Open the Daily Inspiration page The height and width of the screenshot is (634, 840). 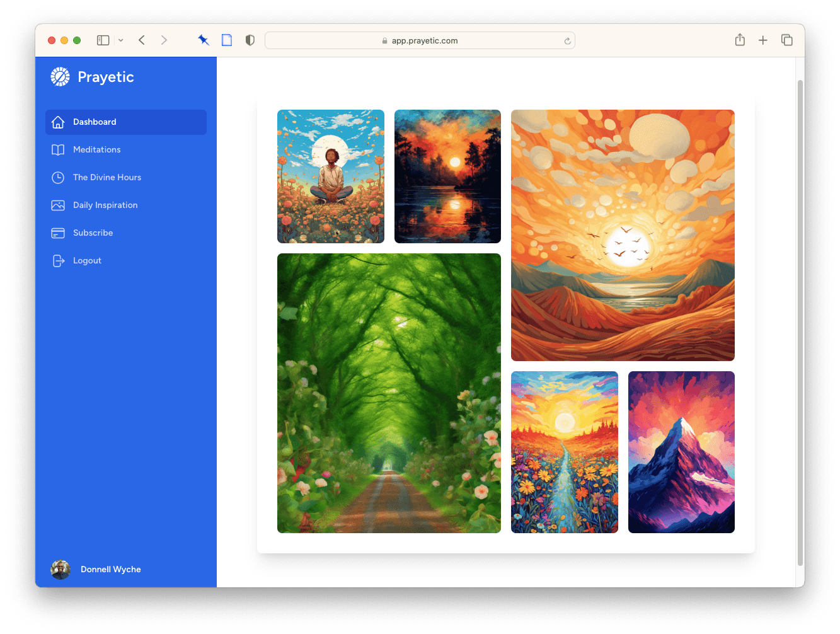click(105, 205)
